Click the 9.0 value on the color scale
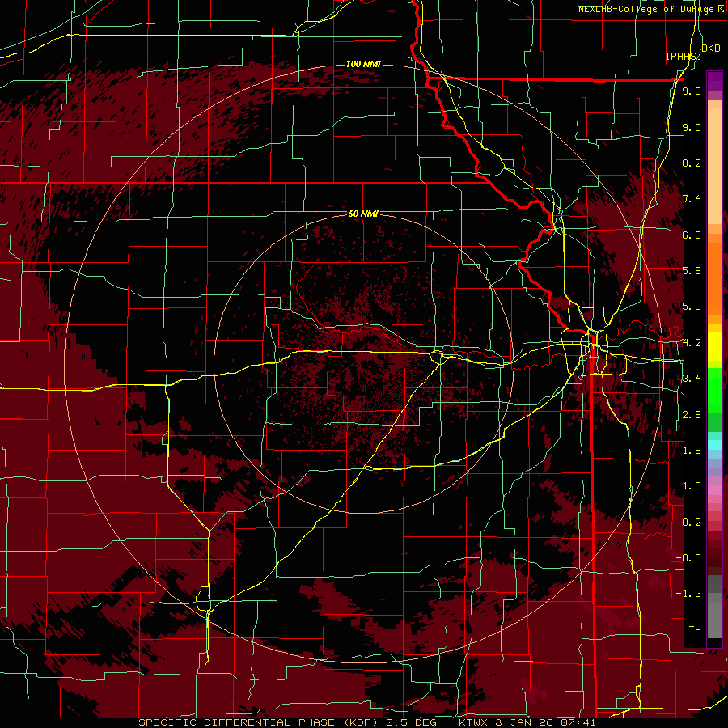This screenshot has width=728, height=728. [x=692, y=127]
